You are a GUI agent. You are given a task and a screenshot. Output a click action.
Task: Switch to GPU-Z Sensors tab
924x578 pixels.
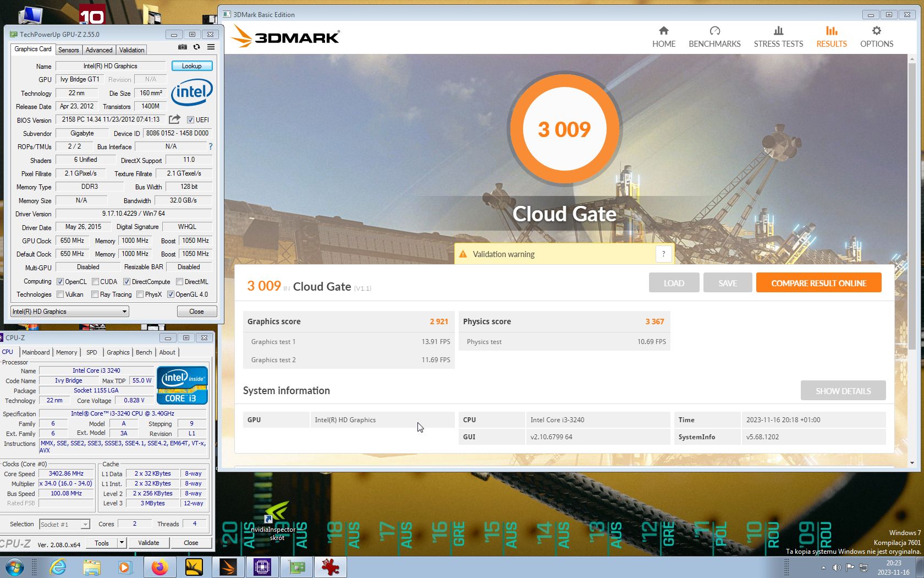tap(69, 50)
